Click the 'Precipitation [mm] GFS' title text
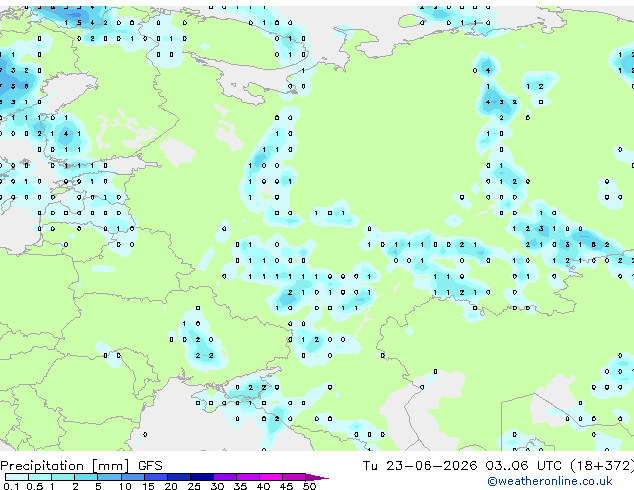Image resolution: width=634 pixels, height=490 pixels. (x=81, y=466)
